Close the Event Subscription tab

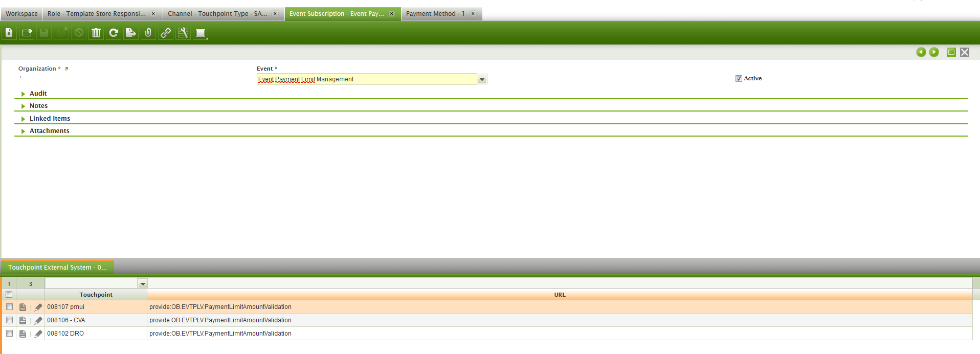coord(392,14)
